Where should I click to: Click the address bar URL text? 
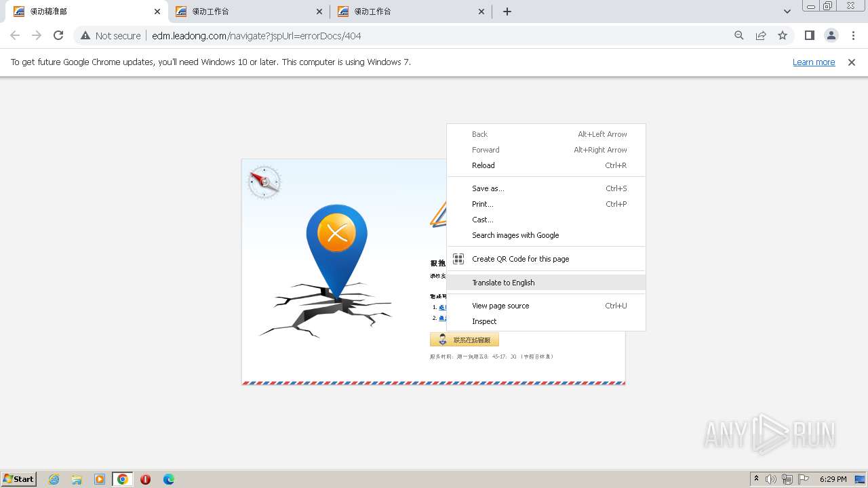(x=256, y=35)
